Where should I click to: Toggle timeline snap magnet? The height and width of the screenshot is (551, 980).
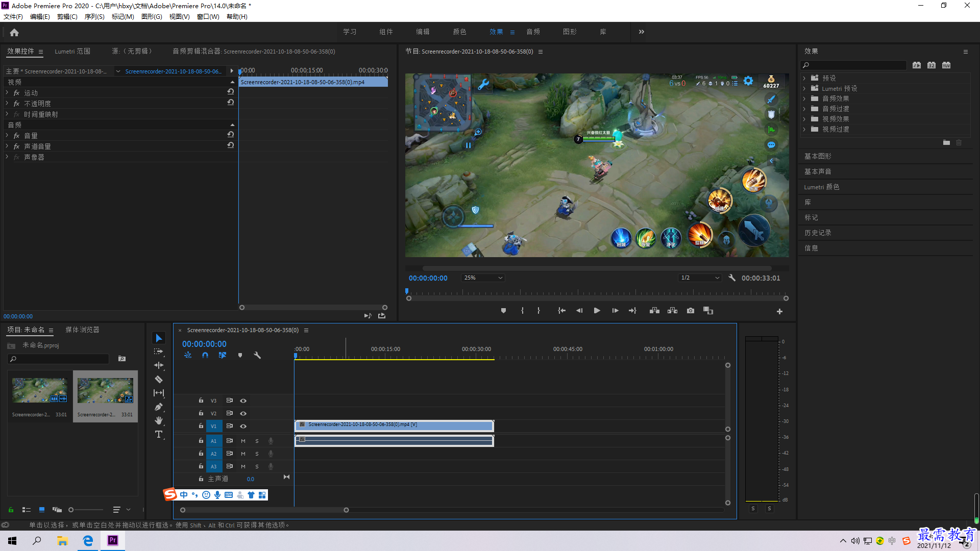click(205, 355)
